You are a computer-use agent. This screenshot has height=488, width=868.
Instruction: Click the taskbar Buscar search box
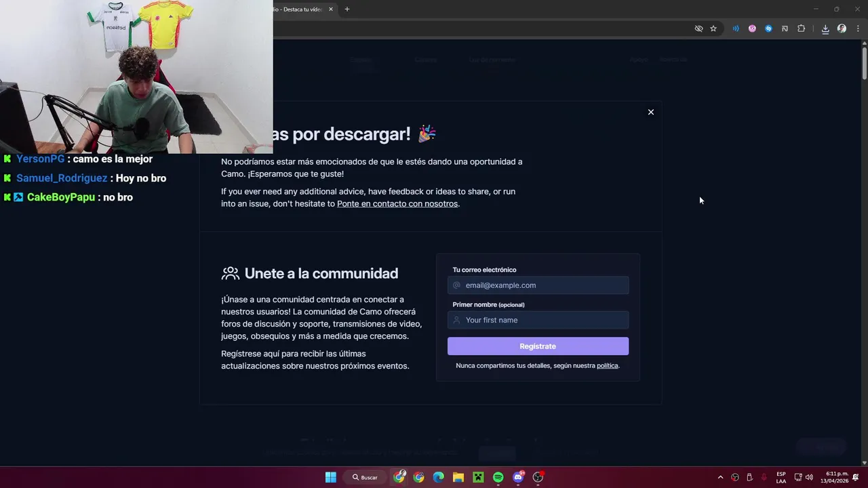(365, 477)
